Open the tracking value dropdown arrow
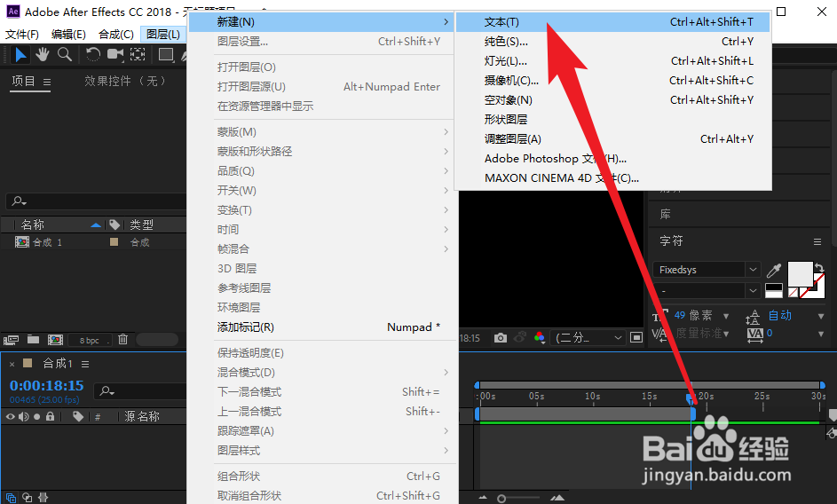 821,334
